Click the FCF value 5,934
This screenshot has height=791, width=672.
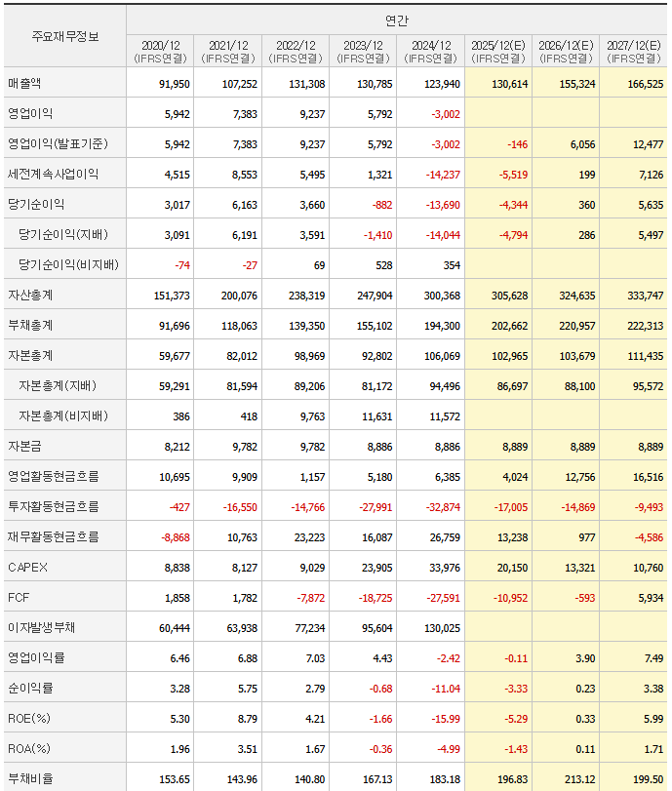coord(651,599)
